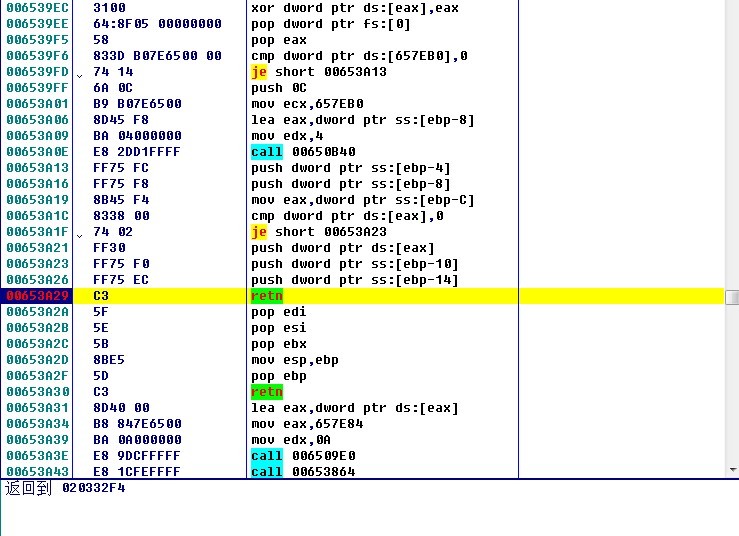Click 'mov eax,dword ptr ss:[ebp-C]' instruction

[x=362, y=200]
